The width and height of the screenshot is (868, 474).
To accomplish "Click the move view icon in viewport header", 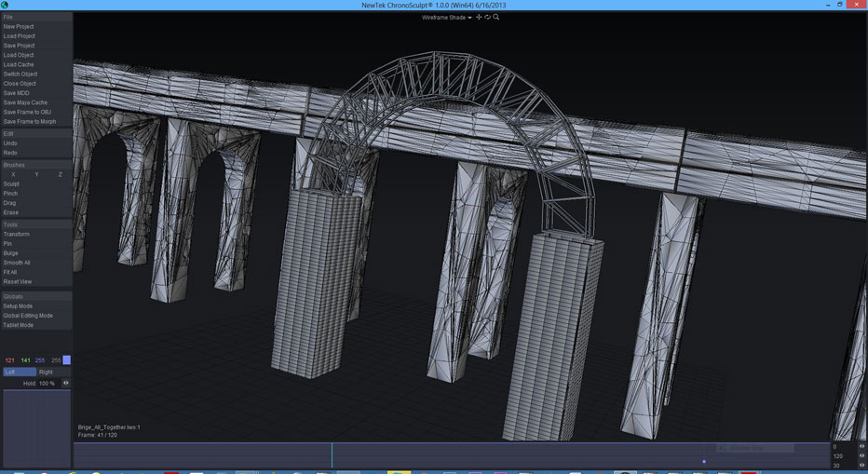I will [x=479, y=17].
